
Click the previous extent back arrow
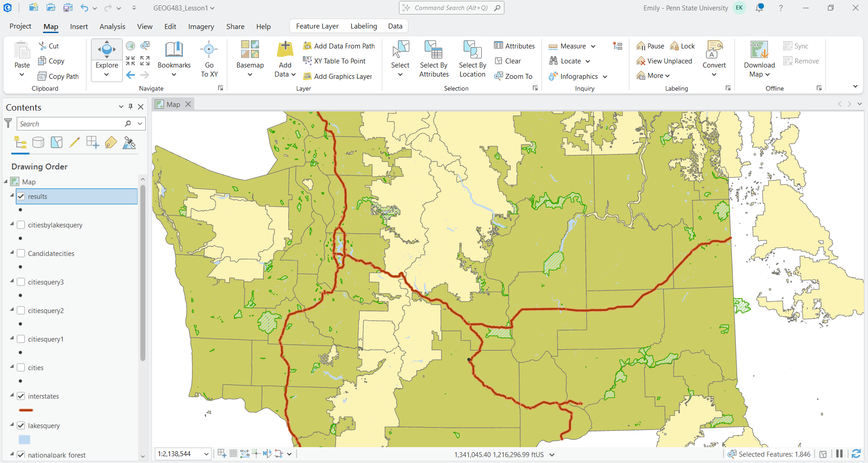click(131, 75)
